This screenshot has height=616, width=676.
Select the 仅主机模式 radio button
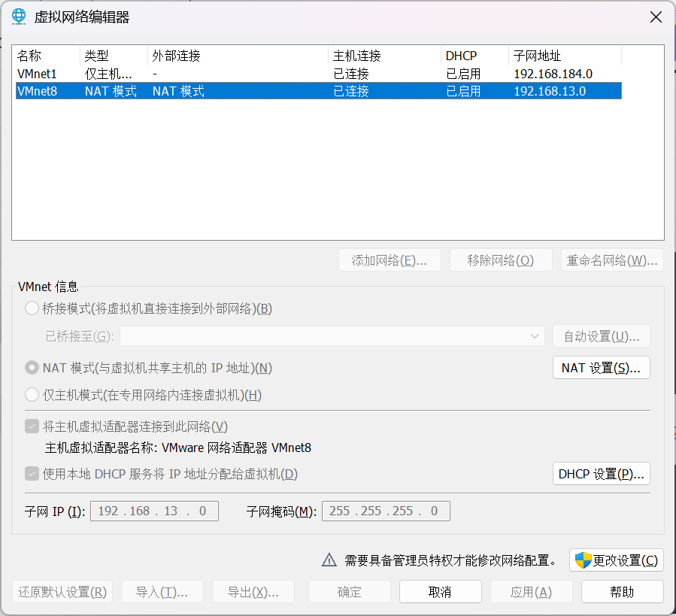coord(32,395)
